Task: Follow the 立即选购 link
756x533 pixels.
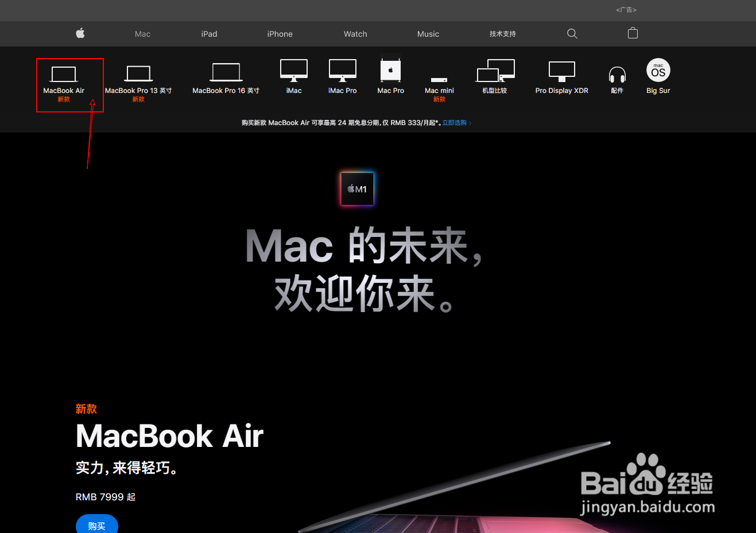Action: (x=456, y=123)
